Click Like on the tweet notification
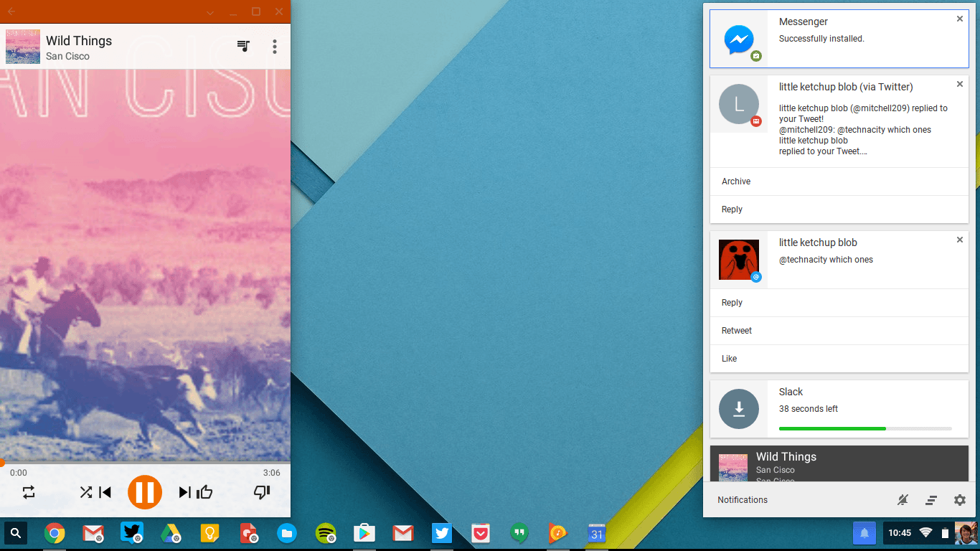980x551 pixels. click(730, 359)
